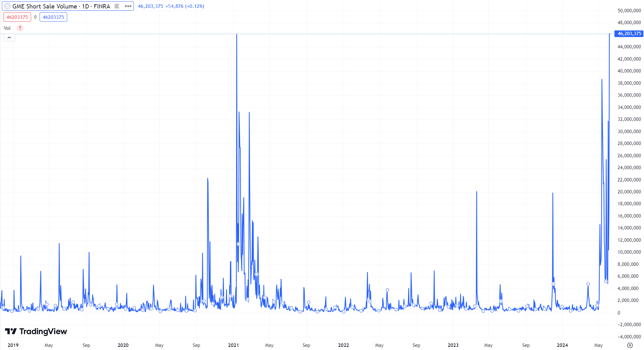Open the three-dots more options menu
The image size is (644, 350).
coord(128,6)
